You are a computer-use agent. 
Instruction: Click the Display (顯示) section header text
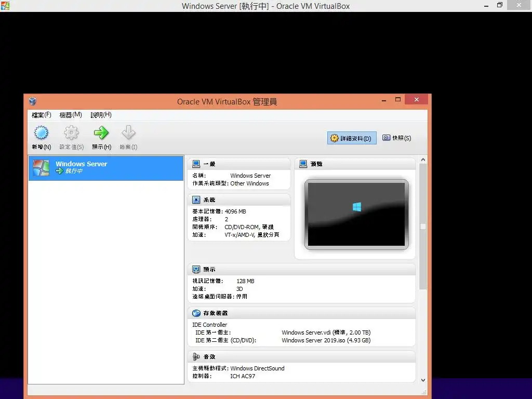pyautogui.click(x=209, y=270)
